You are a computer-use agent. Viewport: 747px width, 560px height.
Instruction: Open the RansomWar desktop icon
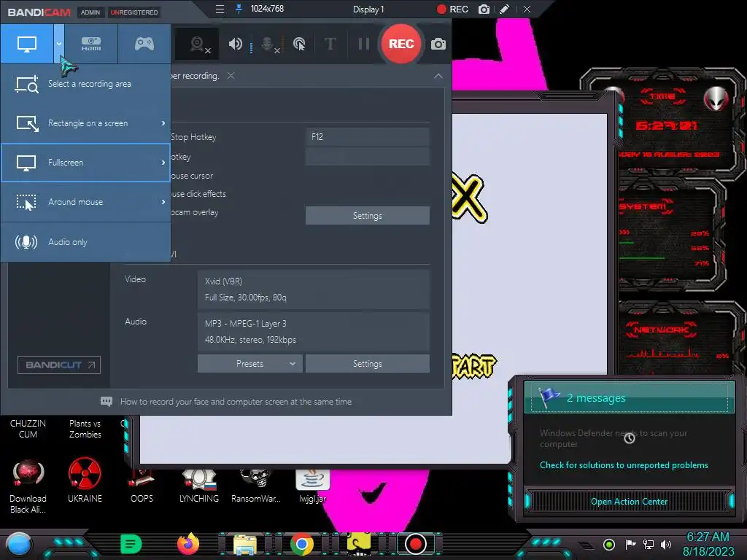[256, 486]
